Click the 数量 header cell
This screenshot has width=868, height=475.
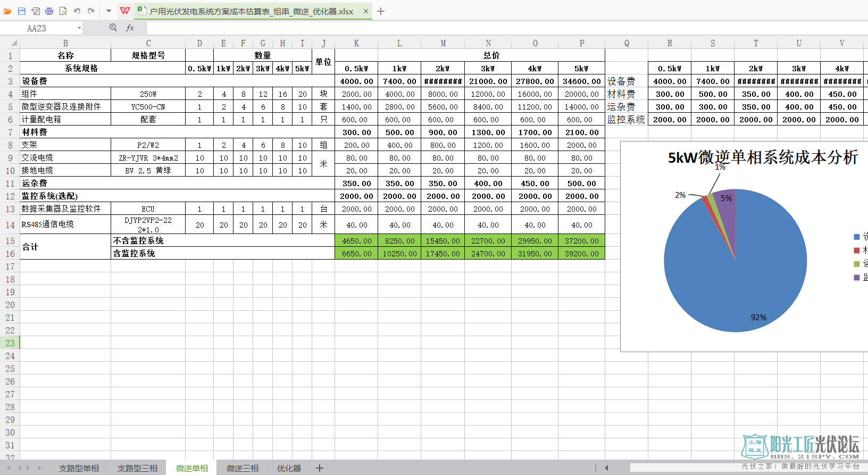[x=263, y=55]
